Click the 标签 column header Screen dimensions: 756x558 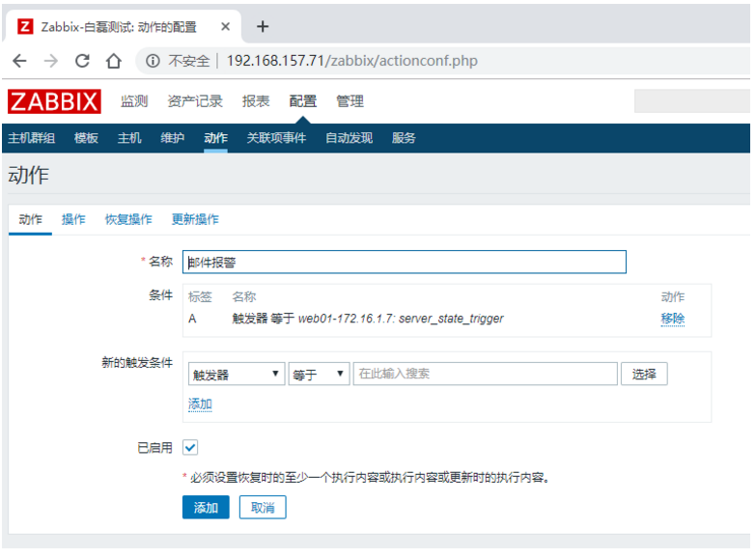[200, 296]
